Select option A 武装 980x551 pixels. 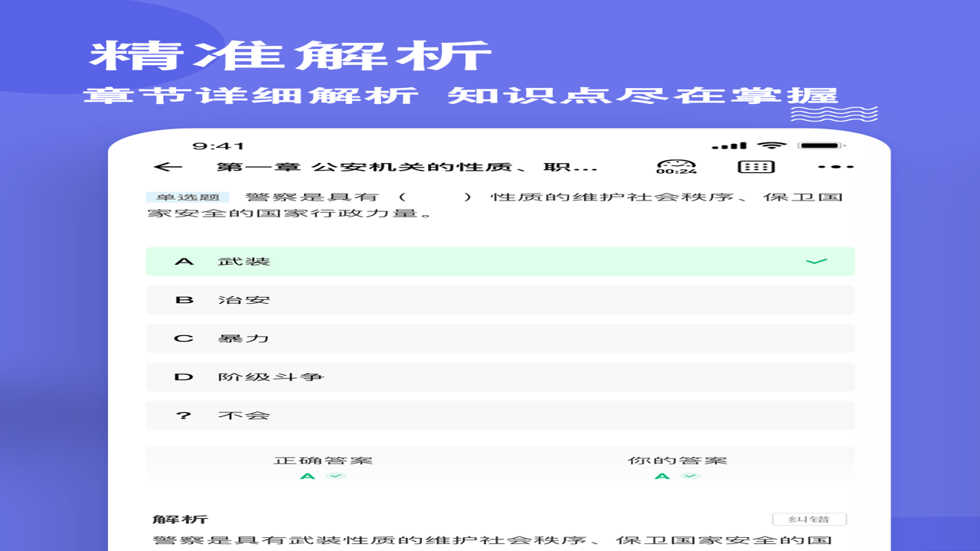(x=500, y=262)
